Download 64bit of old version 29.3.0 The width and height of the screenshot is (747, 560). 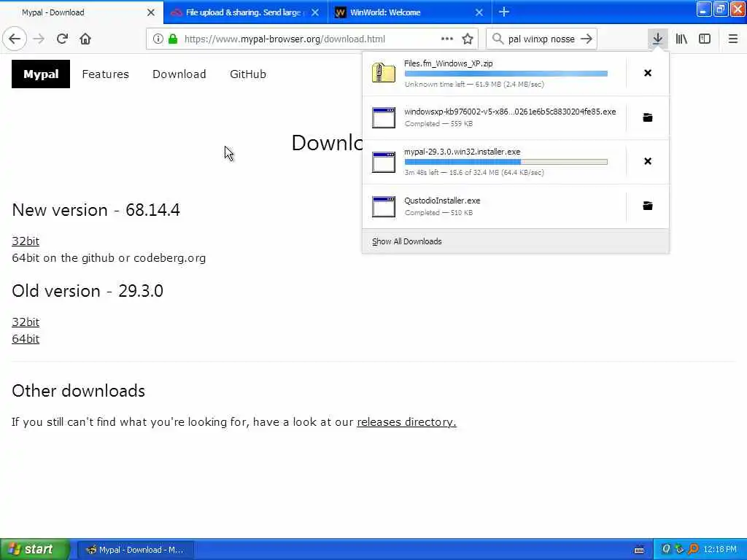26,338
